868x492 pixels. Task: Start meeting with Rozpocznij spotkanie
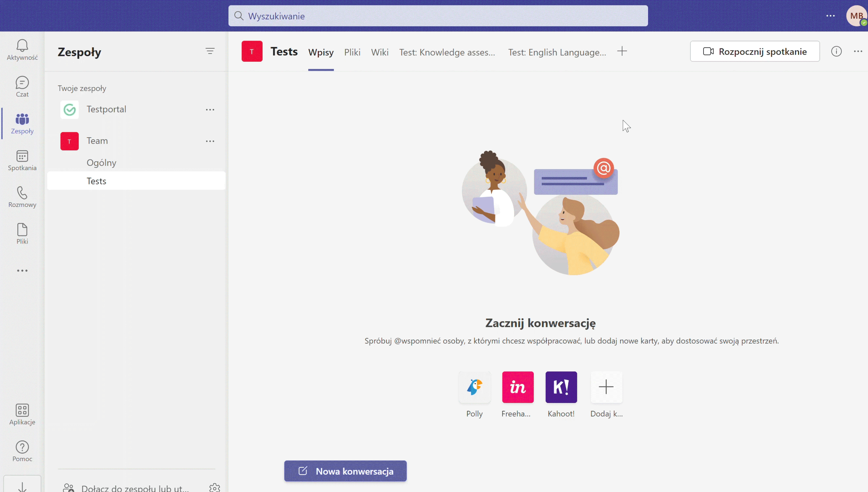click(755, 51)
